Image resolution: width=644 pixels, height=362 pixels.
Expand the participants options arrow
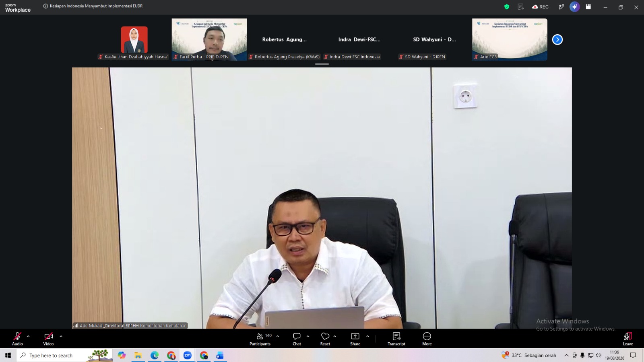[278, 336]
